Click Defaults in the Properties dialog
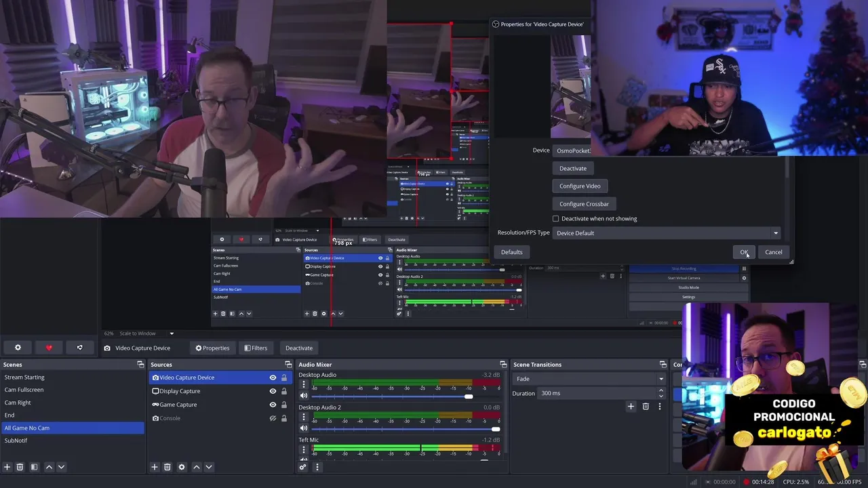868x488 pixels. pyautogui.click(x=512, y=252)
